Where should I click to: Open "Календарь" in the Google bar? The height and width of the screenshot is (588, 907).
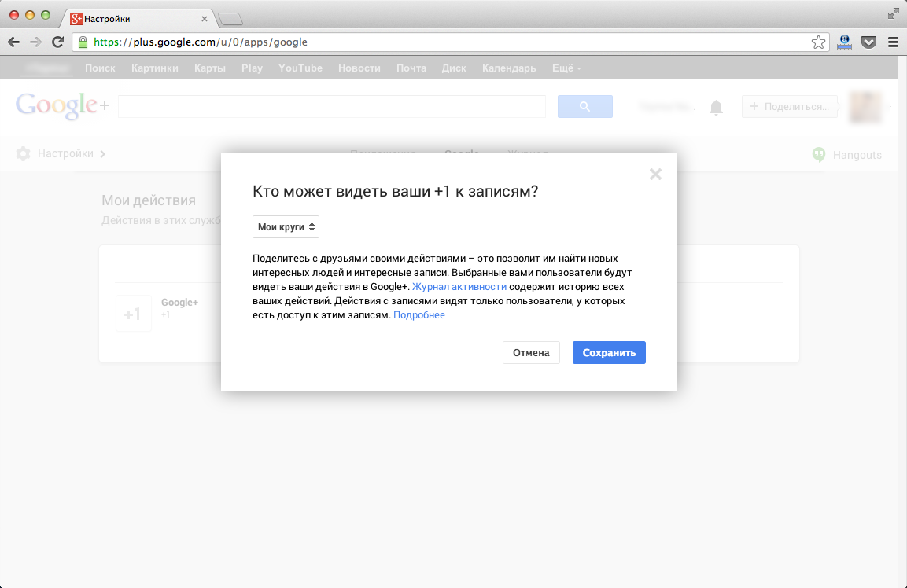pos(509,68)
